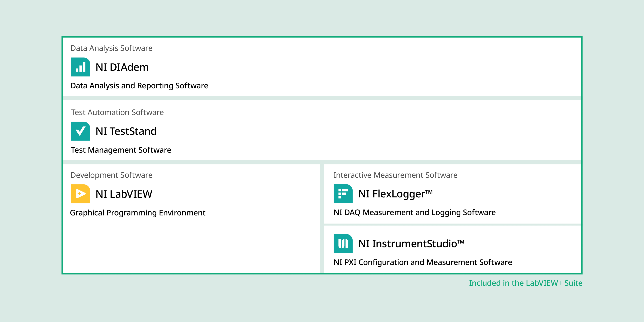Click NI DAQ Measurement and Logging Software text
This screenshot has height=322, width=644.
pyautogui.click(x=415, y=212)
